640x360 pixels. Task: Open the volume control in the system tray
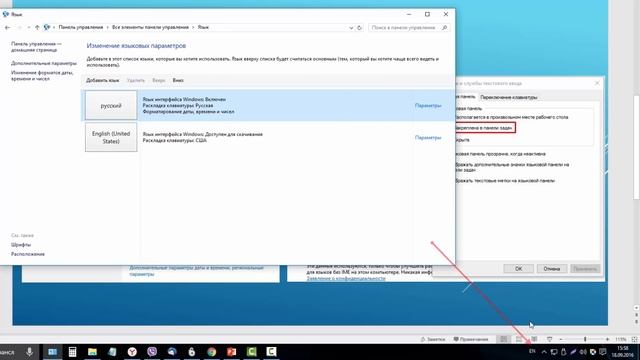pos(583,352)
